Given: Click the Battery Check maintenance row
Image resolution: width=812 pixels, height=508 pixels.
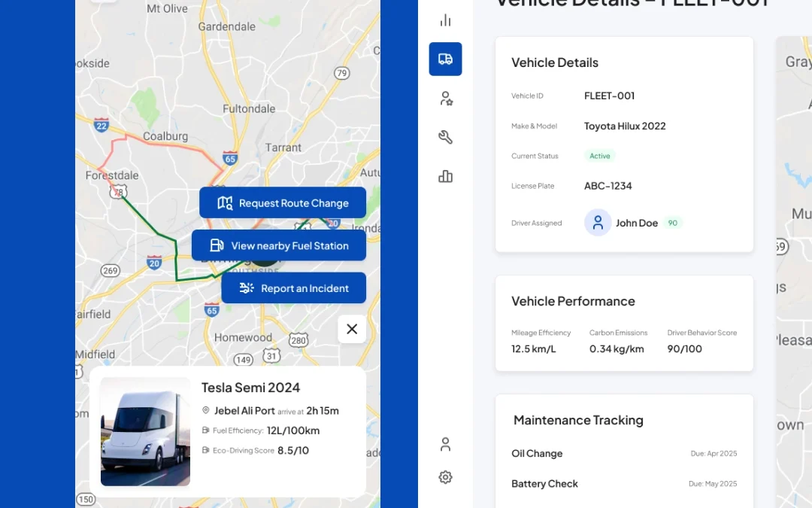Looking at the screenshot, I should click(x=624, y=484).
